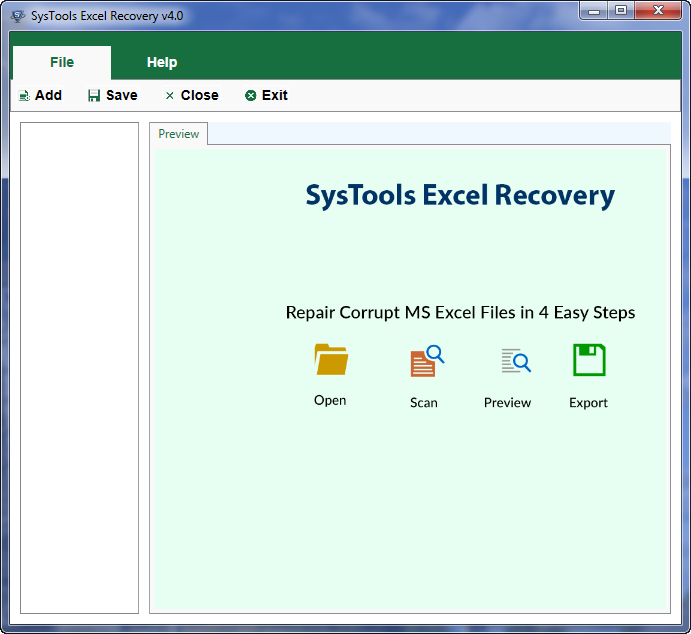Click the SysTools Excel Recovery heading
The image size is (691, 634).
click(460, 195)
